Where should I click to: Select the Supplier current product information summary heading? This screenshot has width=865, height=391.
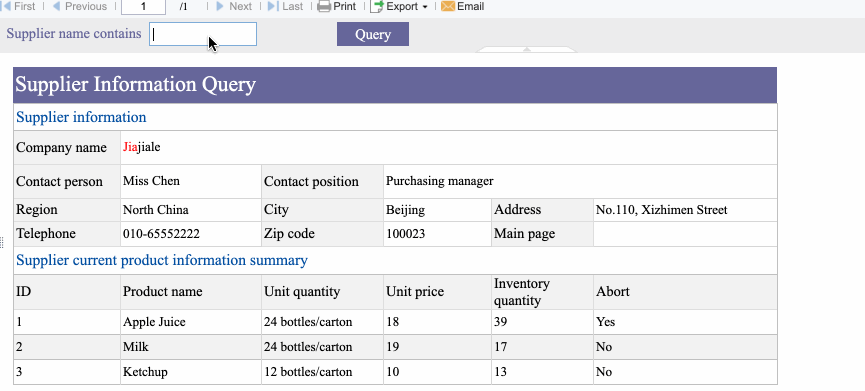162,260
